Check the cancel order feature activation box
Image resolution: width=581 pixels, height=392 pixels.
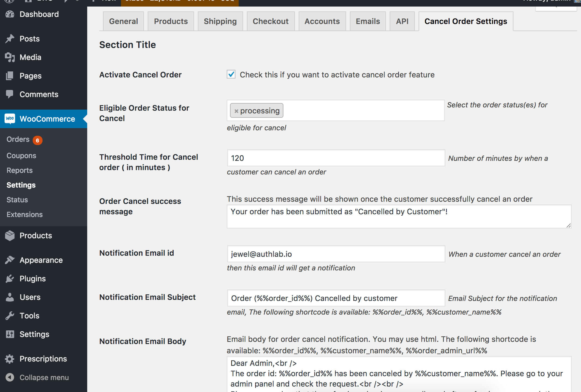coord(232,74)
